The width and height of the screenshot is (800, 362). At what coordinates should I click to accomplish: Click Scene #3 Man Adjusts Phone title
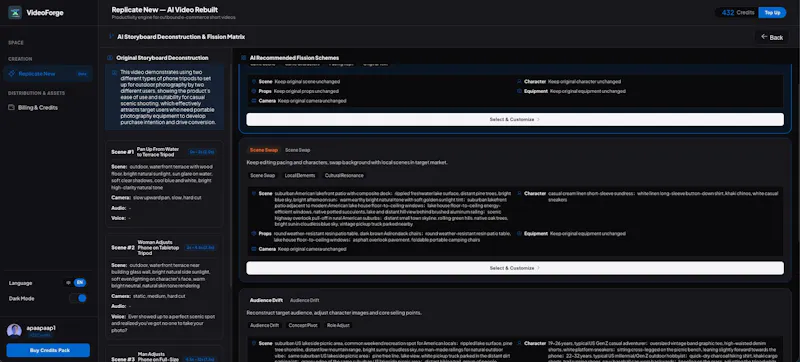pyautogui.click(x=159, y=356)
